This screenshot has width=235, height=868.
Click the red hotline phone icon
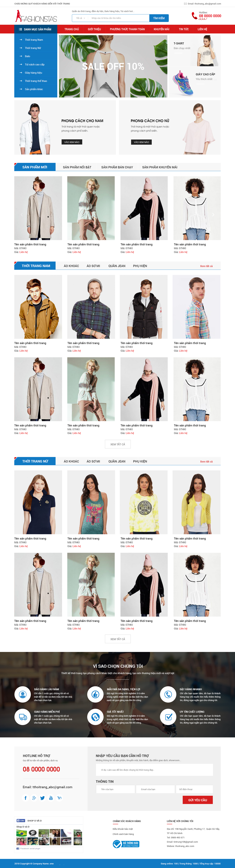194,15
